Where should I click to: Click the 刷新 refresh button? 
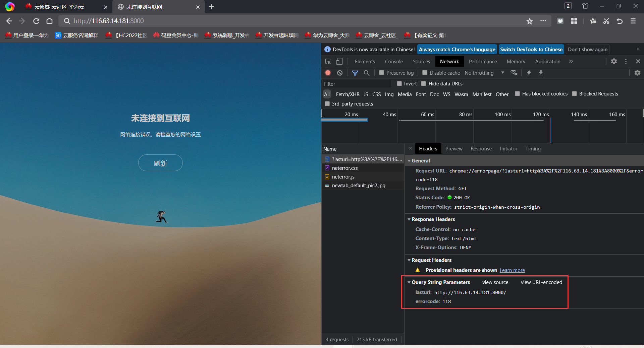160,163
